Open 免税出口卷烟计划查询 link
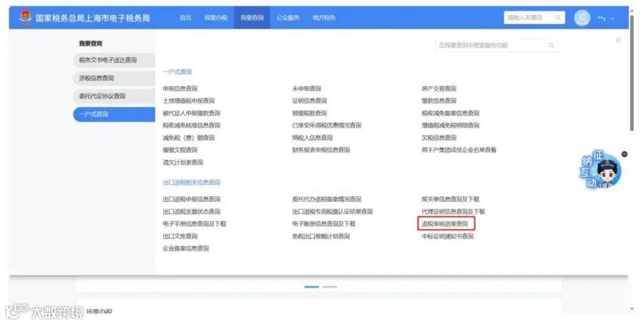The image size is (644, 324). [x=321, y=236]
